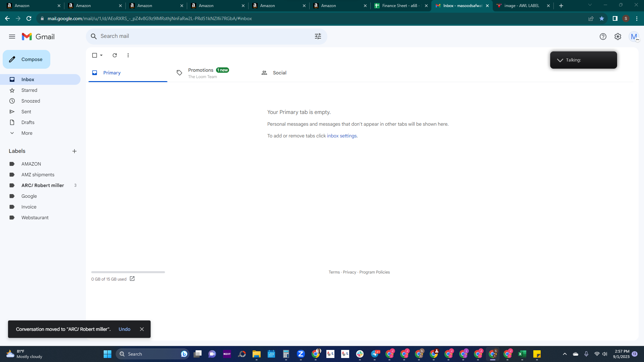This screenshot has height=362, width=644.
Task: Reload the page with browser refresh icon
Action: click(29, 18)
